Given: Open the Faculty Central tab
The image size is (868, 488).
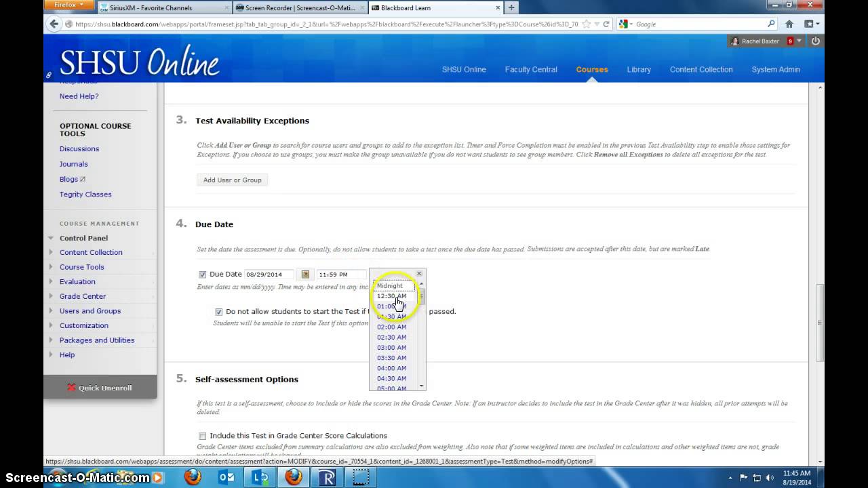Looking at the screenshot, I should point(531,69).
